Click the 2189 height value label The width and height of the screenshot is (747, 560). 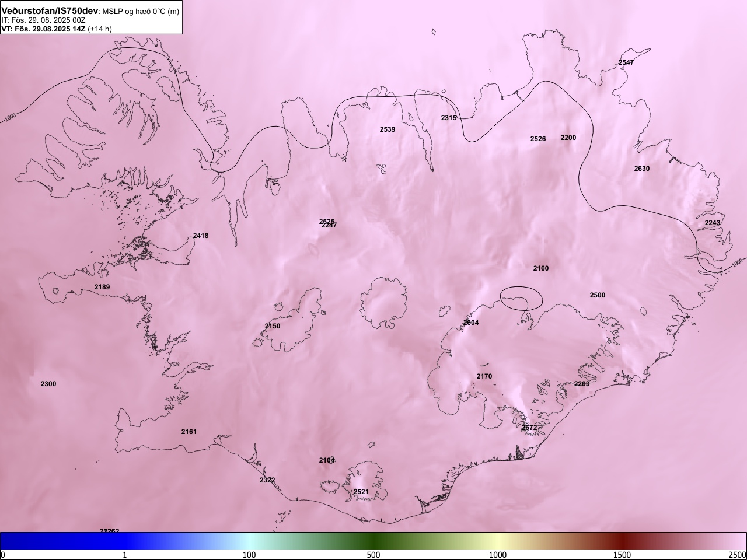(102, 287)
